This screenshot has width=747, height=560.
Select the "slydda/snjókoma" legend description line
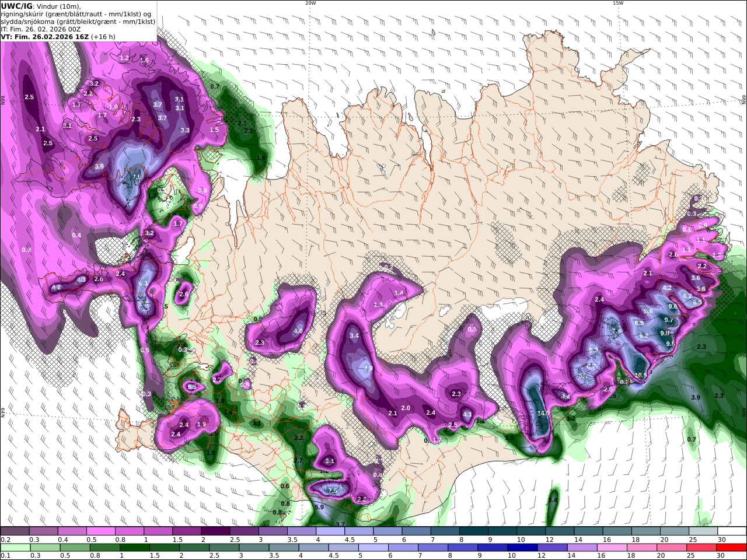point(78,21)
